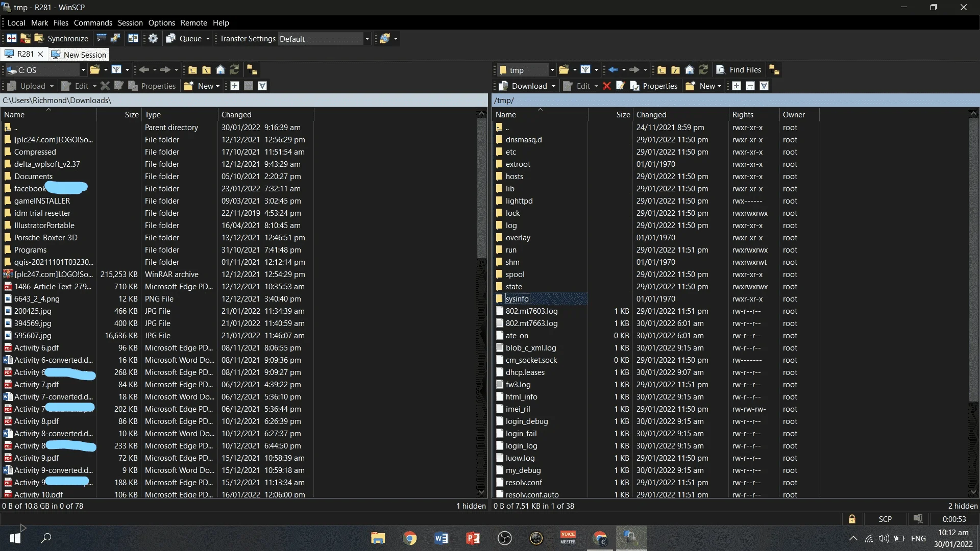Screen dimensions: 980x551
Task: Close the R281 session tab
Action: pos(40,54)
